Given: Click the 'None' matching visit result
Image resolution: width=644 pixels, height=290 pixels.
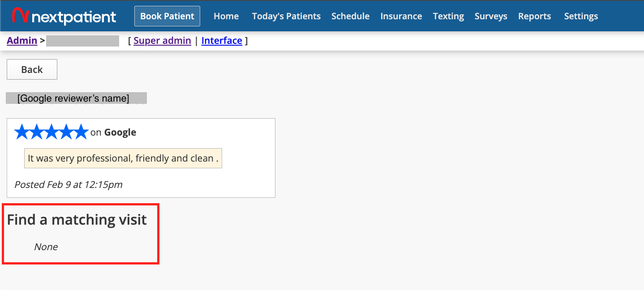Looking at the screenshot, I should tap(46, 247).
